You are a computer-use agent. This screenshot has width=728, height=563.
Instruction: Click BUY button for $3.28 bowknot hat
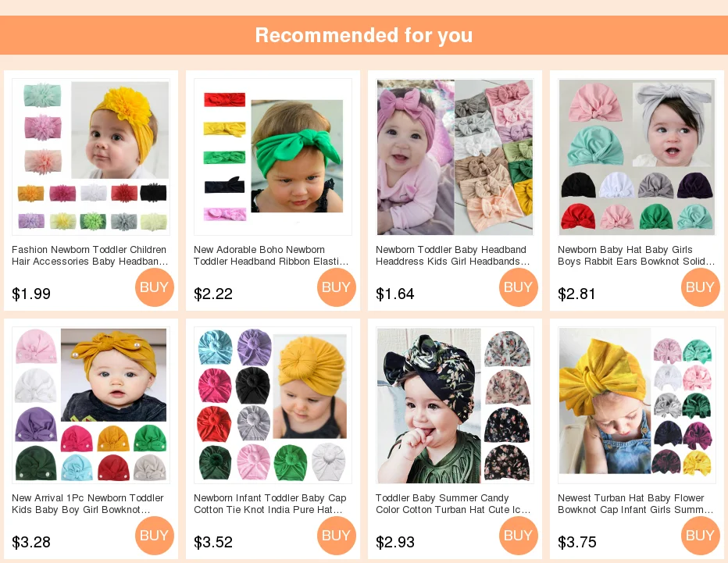pyautogui.click(x=154, y=535)
